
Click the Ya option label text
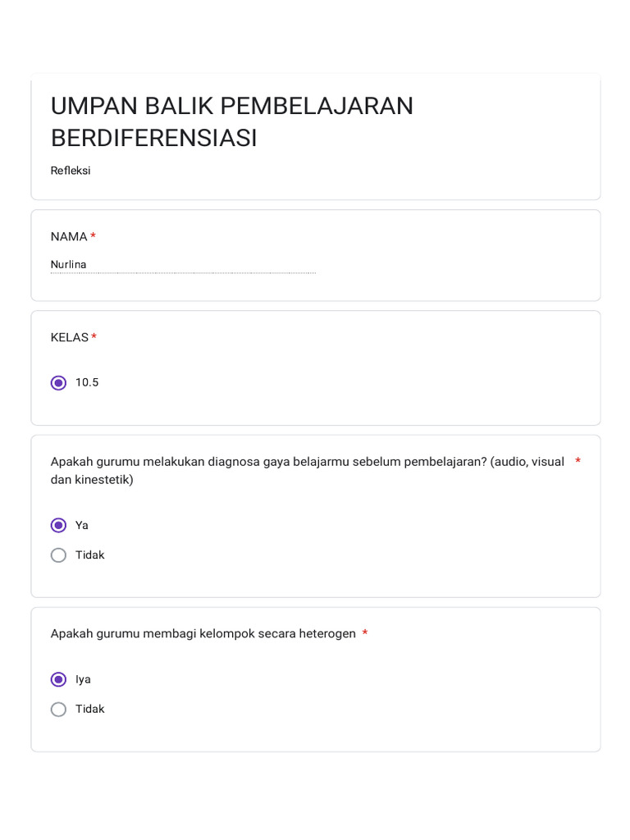[x=82, y=526]
